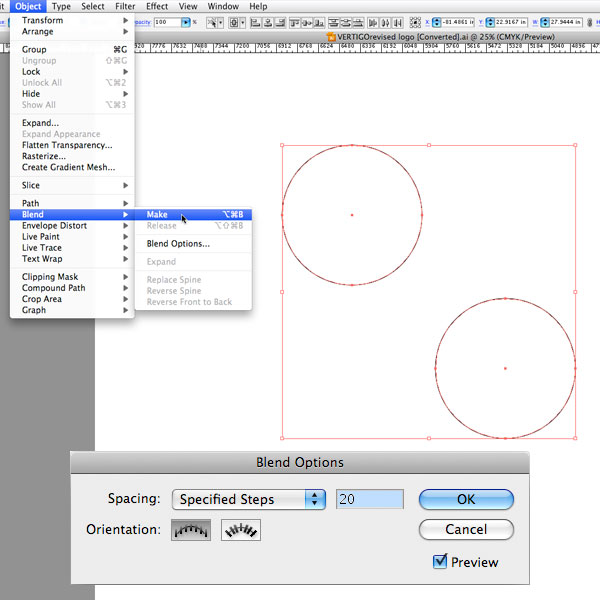Click the X coordinate value field
The width and height of the screenshot is (600, 600).
click(458, 23)
